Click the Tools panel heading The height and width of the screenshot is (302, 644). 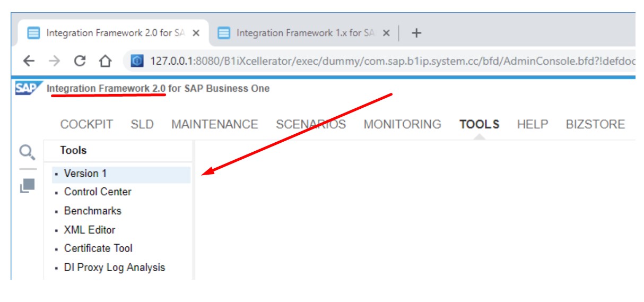point(73,150)
